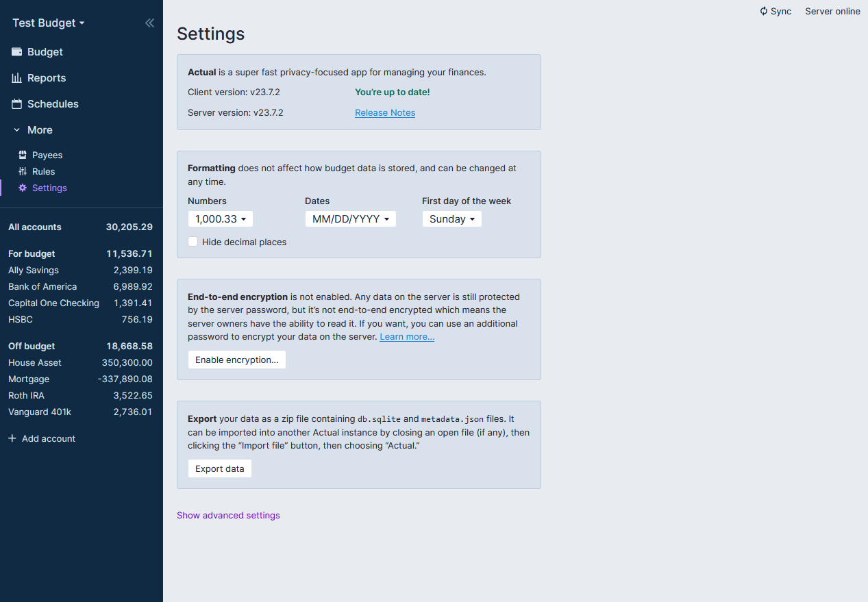Click the Rules sliders icon
Screen dimensions: 868x602
(23, 172)
